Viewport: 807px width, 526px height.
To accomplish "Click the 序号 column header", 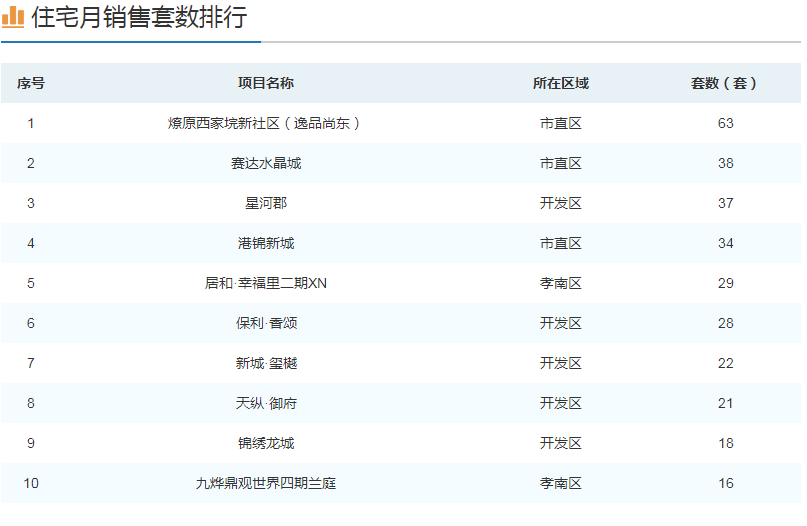I will (31, 83).
